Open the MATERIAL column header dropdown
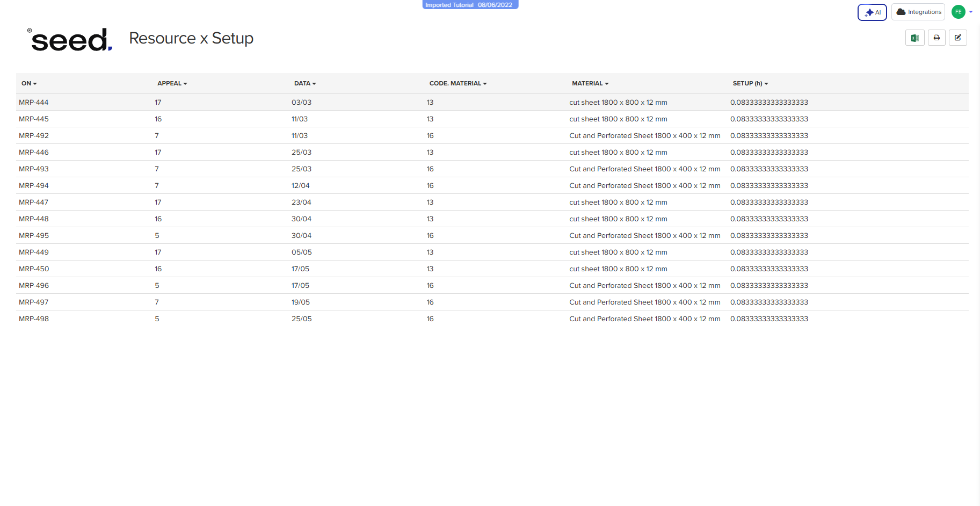The image size is (980, 506). tap(590, 83)
